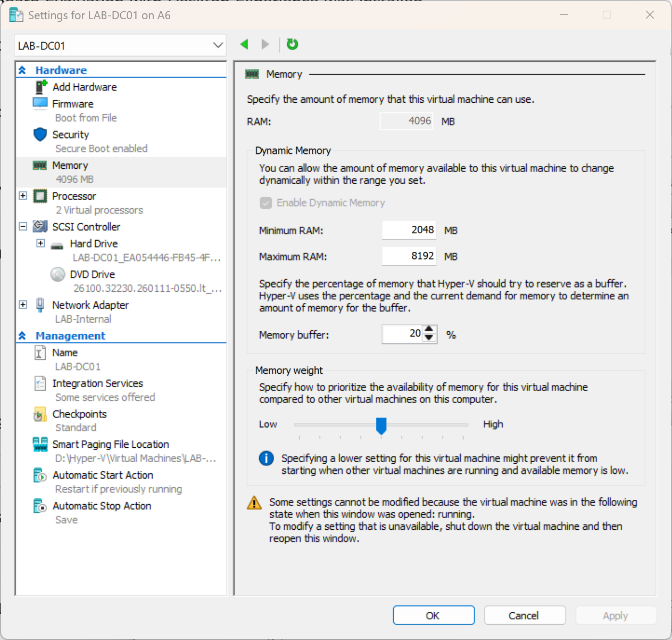672x640 pixels.
Task: Click the yellow warning triangle icon
Action: tap(254, 503)
